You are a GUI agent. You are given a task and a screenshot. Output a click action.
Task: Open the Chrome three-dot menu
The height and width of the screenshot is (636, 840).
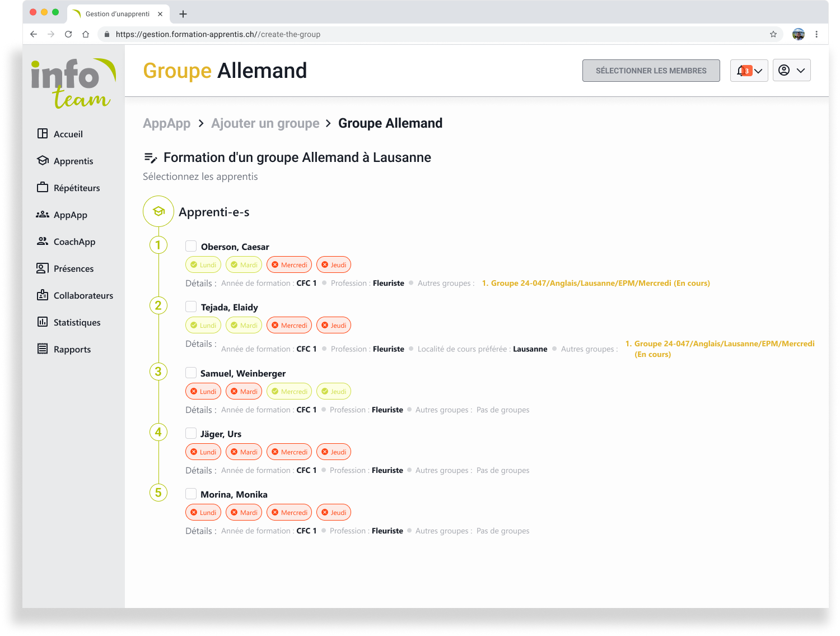(816, 34)
